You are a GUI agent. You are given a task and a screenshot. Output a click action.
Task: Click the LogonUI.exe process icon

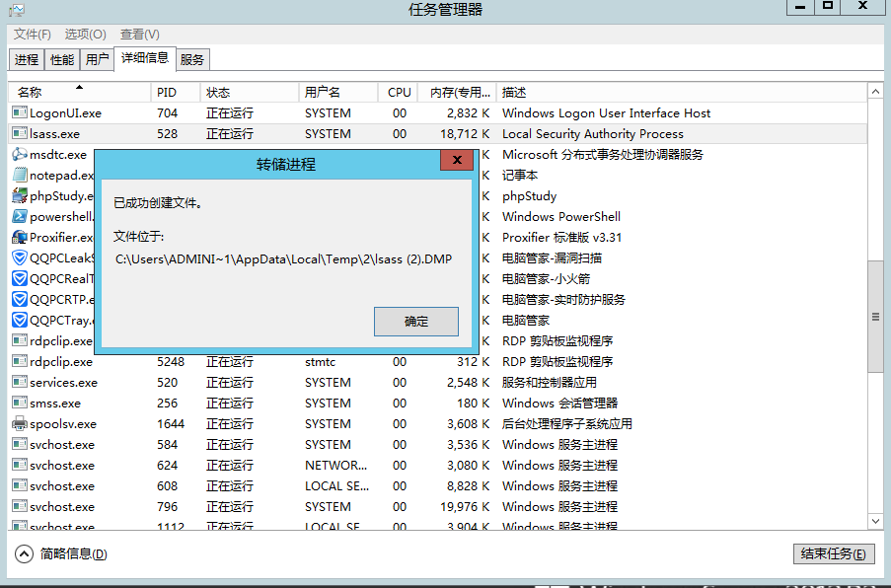(20, 112)
